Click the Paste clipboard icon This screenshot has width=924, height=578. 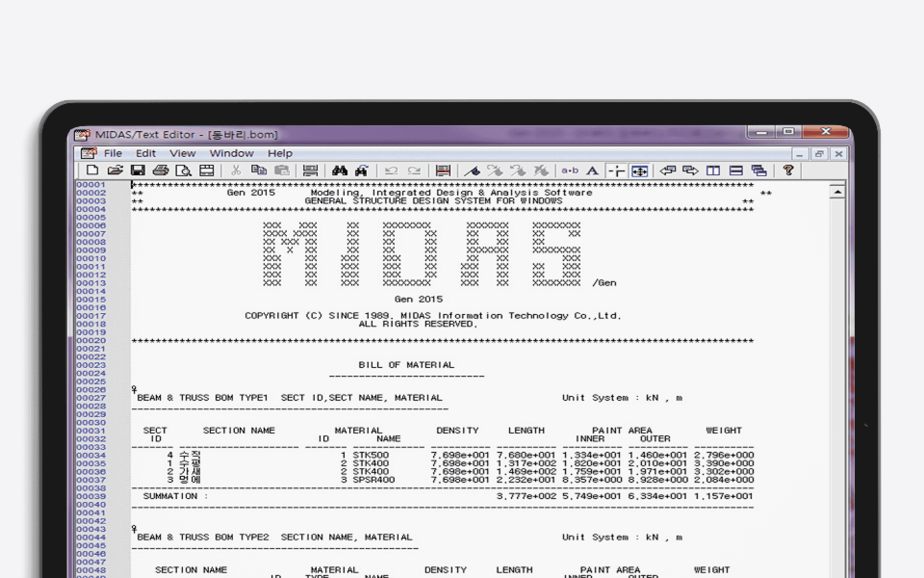[282, 171]
